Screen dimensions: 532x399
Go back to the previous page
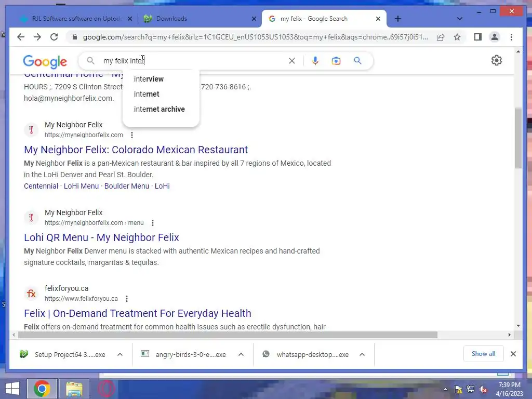point(21,37)
